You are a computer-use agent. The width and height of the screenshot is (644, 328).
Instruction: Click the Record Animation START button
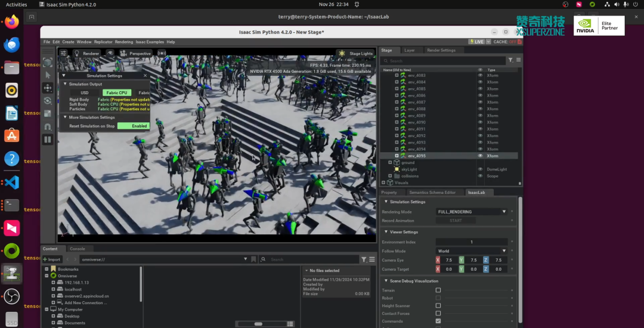(x=456, y=221)
